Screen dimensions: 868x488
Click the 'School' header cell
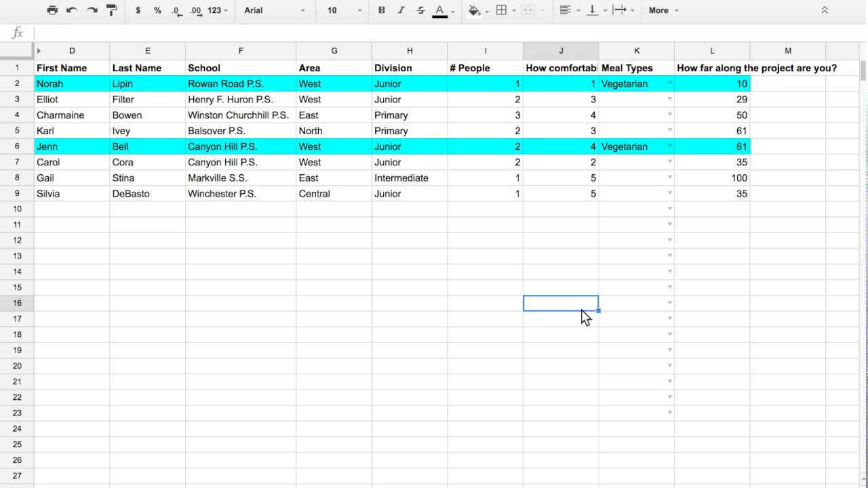tap(241, 68)
